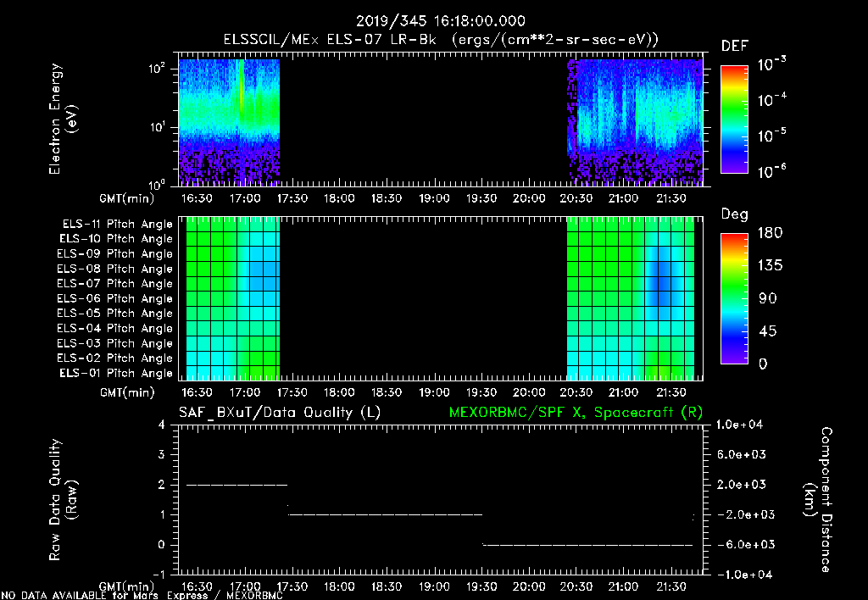Click the 10^2 electron energy tick label
The image size is (868, 600).
(x=157, y=69)
